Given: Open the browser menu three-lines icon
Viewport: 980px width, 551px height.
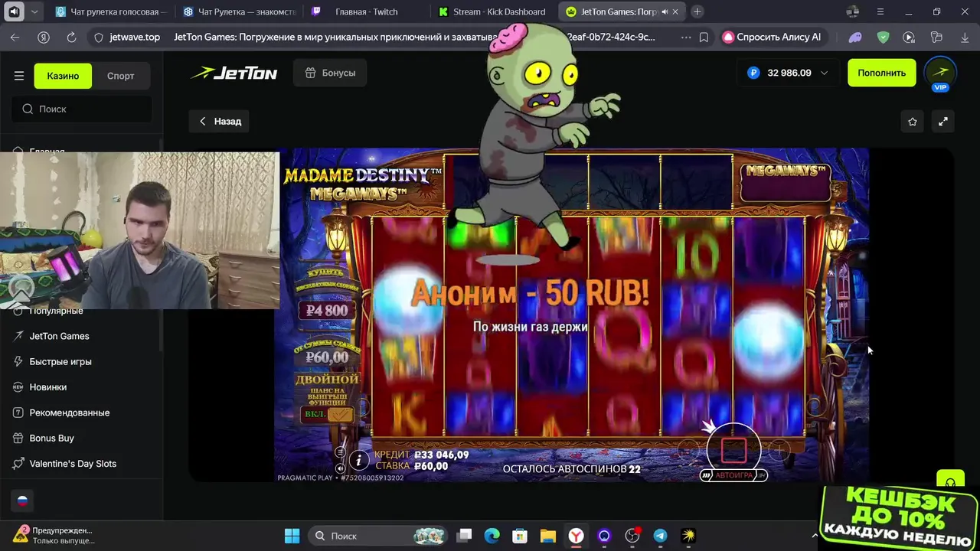Looking at the screenshot, I should point(880,11).
